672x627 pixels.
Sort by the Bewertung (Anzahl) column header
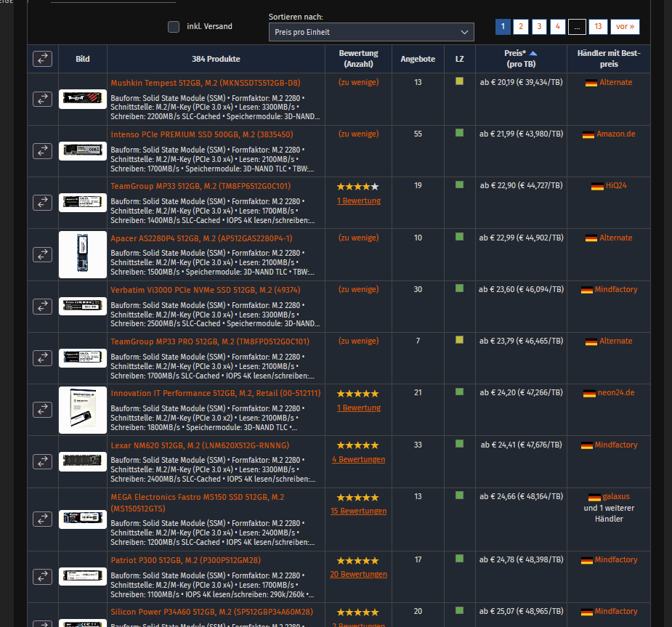[x=358, y=59]
